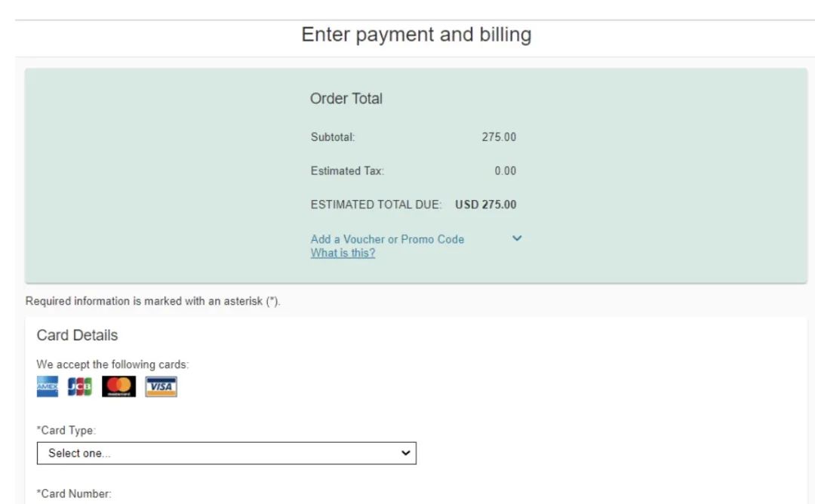Screen dimensions: 815x504
Task: Expand the voucher section using chevron
Action: point(517,238)
